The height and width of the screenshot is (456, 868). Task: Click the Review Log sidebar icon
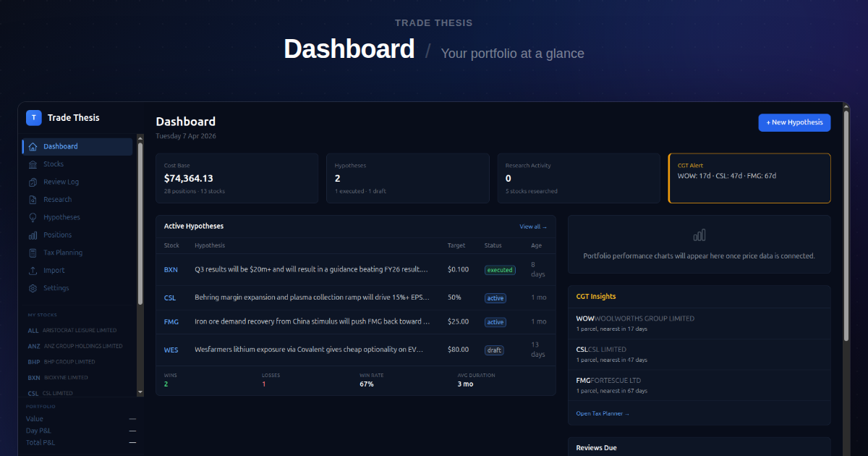coord(33,182)
